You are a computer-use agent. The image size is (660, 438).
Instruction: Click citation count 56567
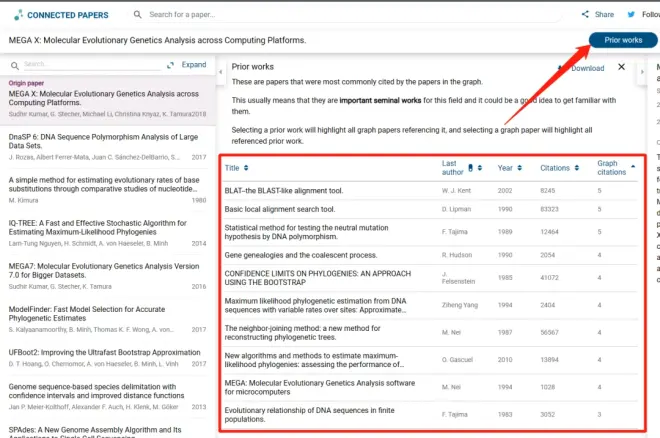(x=549, y=332)
